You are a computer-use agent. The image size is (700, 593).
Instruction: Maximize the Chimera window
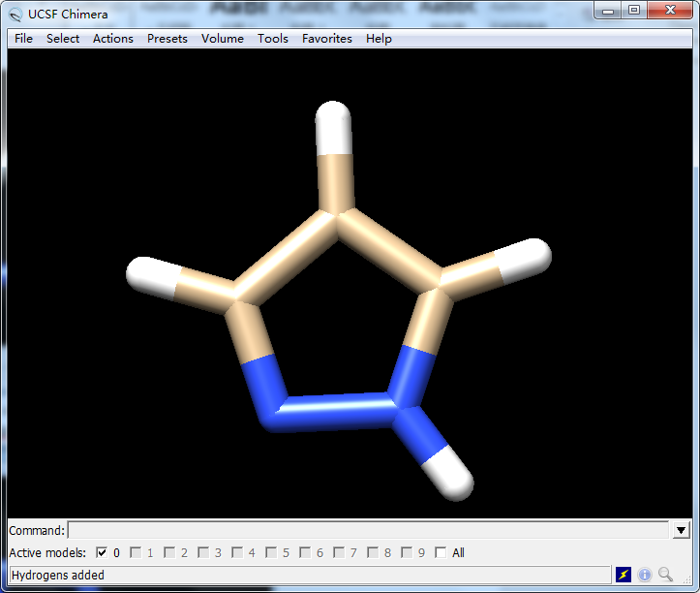coord(634,11)
